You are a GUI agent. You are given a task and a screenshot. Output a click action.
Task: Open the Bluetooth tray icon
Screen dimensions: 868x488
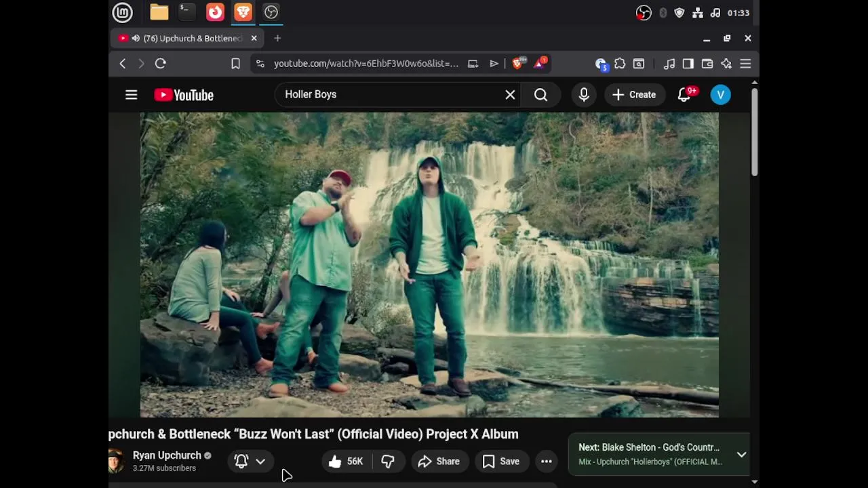pos(663,13)
